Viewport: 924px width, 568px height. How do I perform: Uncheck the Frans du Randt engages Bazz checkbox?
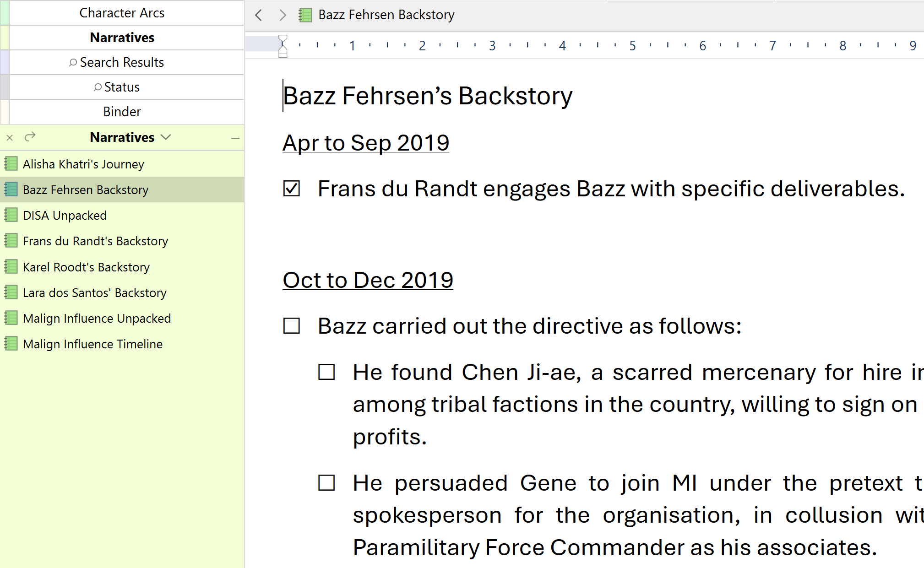coord(292,189)
